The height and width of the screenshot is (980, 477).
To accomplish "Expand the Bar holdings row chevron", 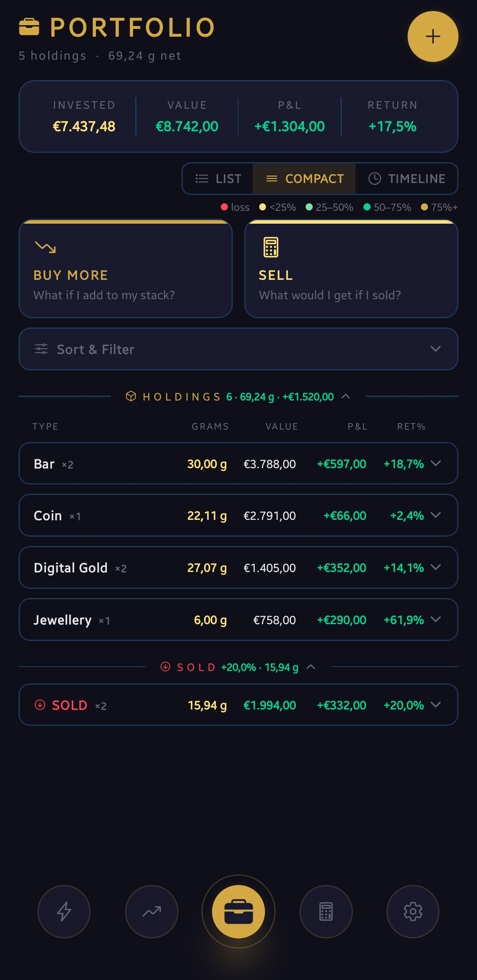I will [x=435, y=463].
